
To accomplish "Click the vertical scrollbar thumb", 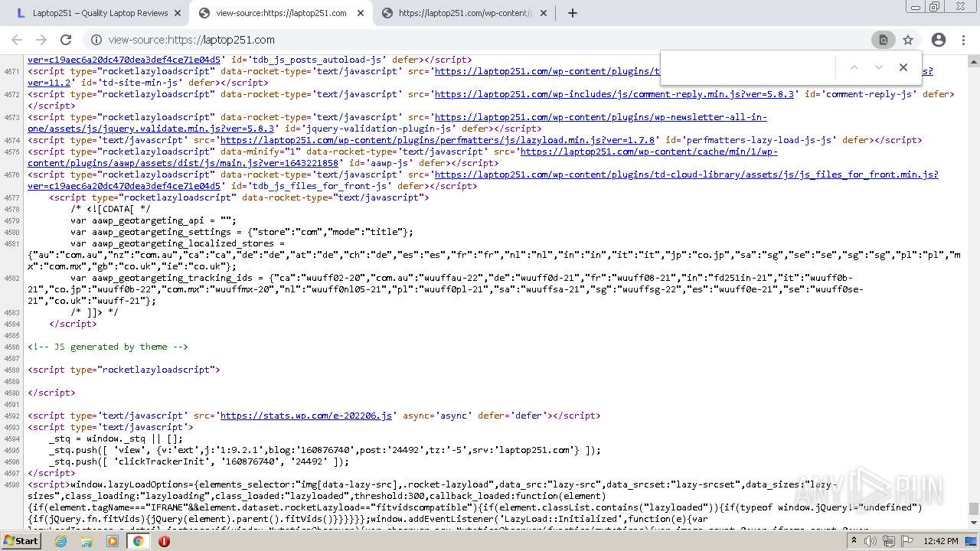I will coord(973,509).
